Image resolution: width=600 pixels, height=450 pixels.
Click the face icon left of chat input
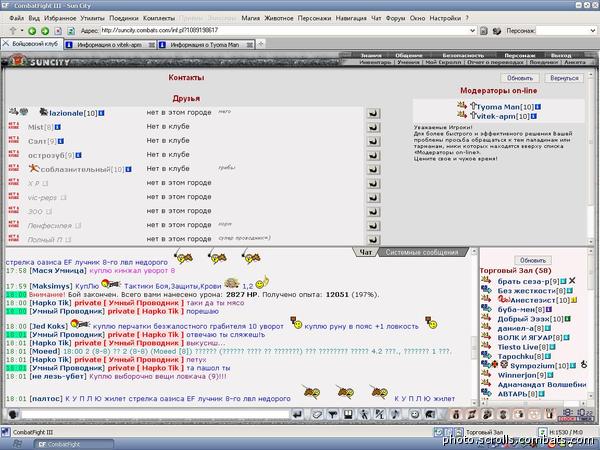[13, 414]
